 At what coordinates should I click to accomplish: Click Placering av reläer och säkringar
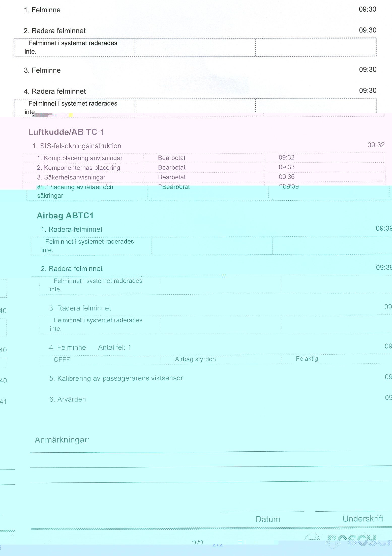click(75, 191)
